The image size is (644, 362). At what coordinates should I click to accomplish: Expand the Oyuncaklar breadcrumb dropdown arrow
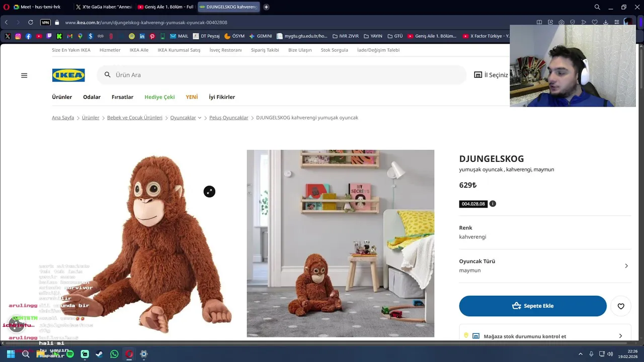coord(200,118)
